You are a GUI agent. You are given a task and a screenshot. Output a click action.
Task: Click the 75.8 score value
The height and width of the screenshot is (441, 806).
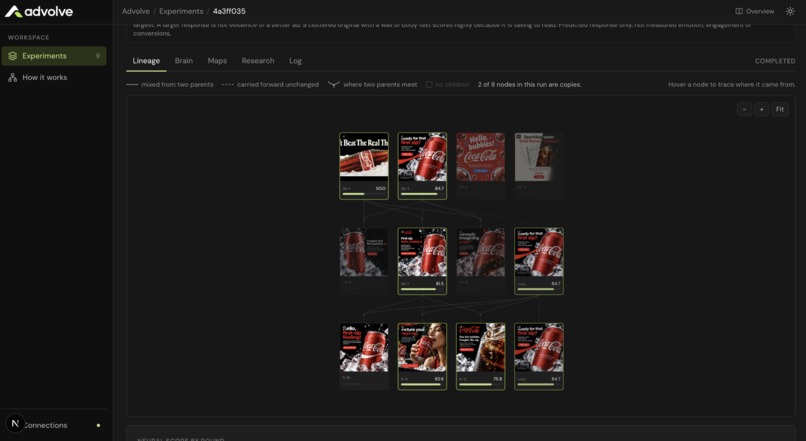click(x=498, y=379)
